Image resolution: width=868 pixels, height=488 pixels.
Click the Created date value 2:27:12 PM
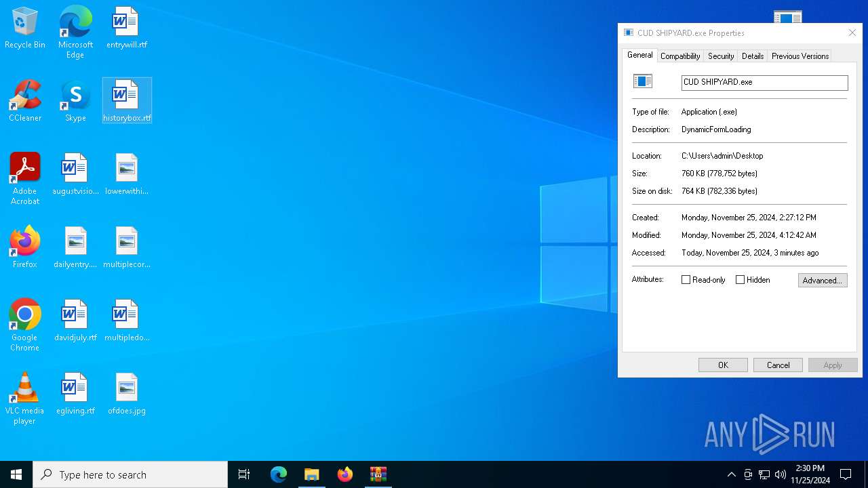coord(749,218)
